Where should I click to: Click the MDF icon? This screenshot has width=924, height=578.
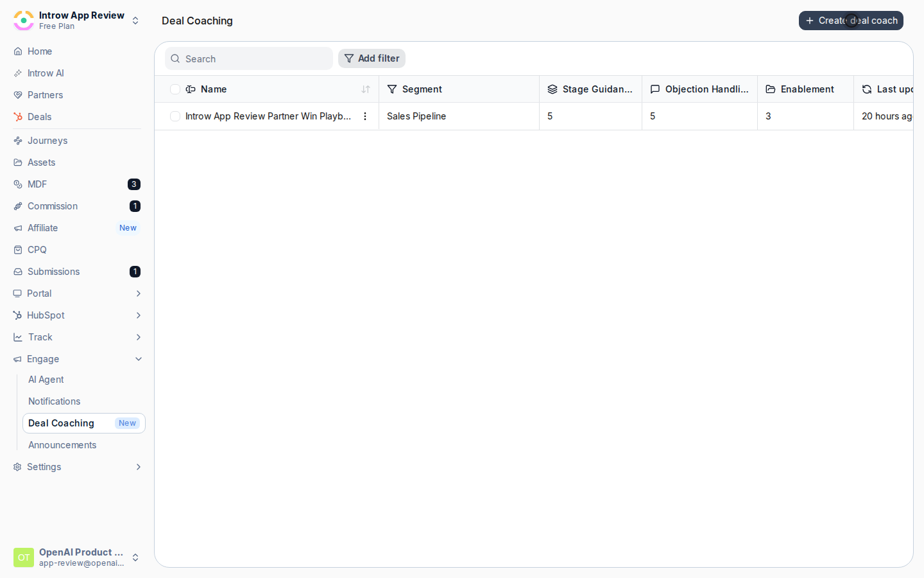(18, 184)
